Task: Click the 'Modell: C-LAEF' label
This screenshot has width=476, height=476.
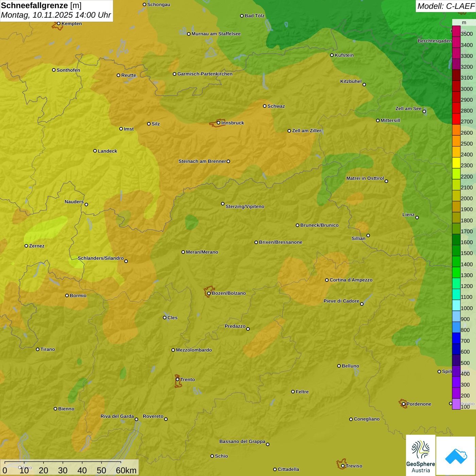Action: click(446, 6)
